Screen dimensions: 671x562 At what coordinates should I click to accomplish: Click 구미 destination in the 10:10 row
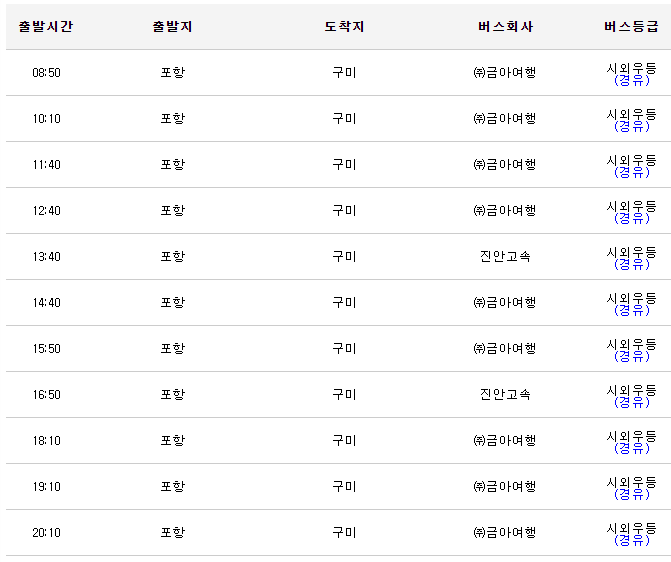344,118
